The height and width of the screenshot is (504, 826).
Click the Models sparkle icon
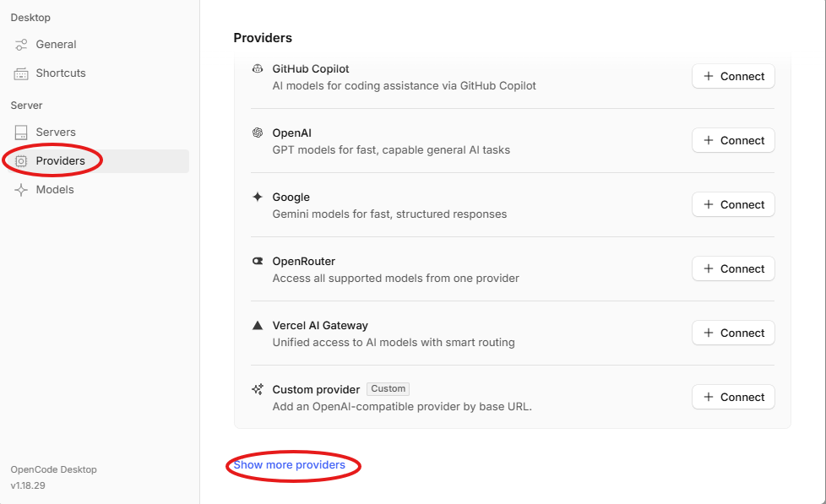(21, 190)
